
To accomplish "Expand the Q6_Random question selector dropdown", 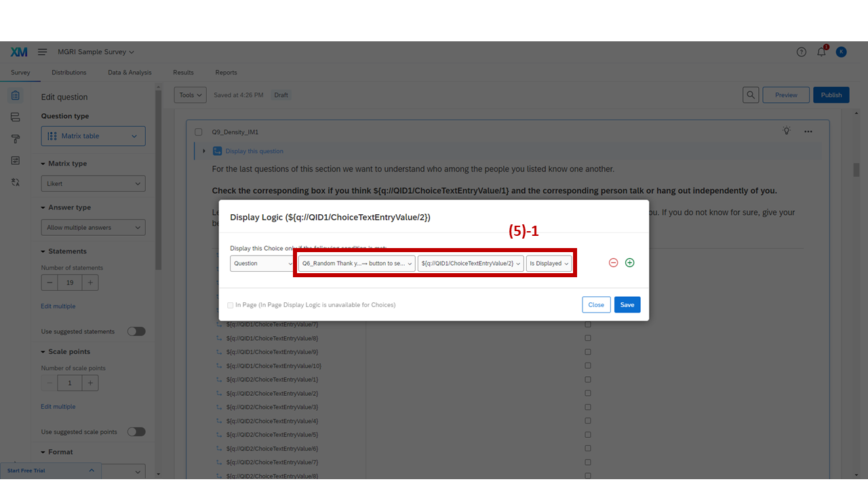I will tap(357, 264).
